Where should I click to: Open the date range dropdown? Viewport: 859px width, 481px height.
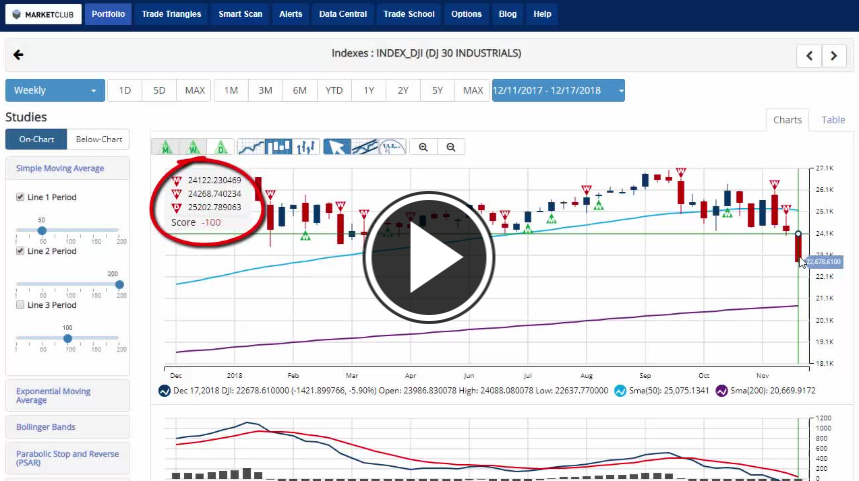pyautogui.click(x=558, y=91)
